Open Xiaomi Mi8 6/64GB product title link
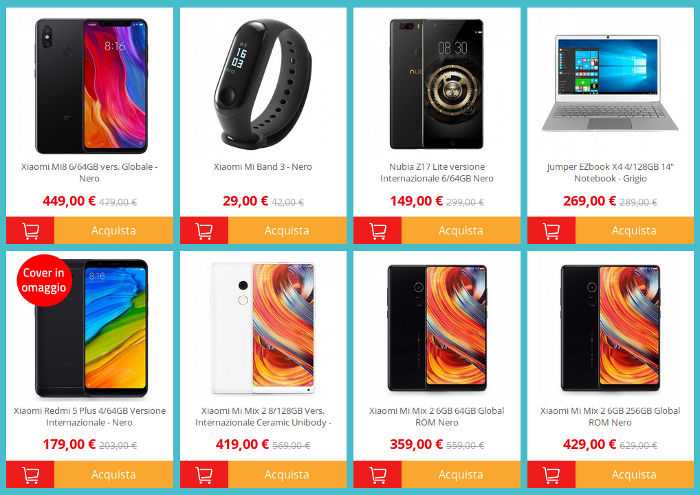 coord(89,172)
